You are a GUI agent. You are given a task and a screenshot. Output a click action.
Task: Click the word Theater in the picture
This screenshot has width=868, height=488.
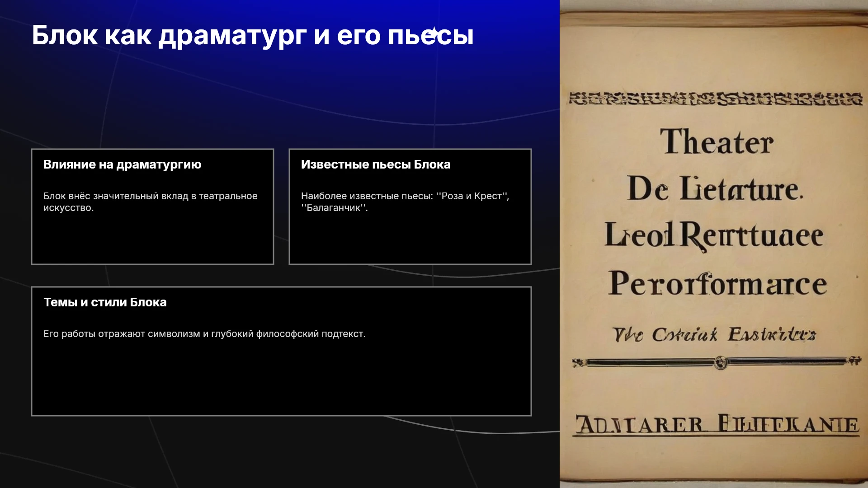tap(717, 142)
